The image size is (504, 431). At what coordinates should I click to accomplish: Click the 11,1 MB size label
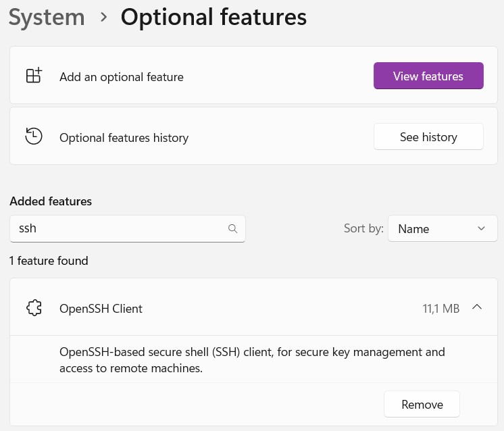pyautogui.click(x=440, y=309)
